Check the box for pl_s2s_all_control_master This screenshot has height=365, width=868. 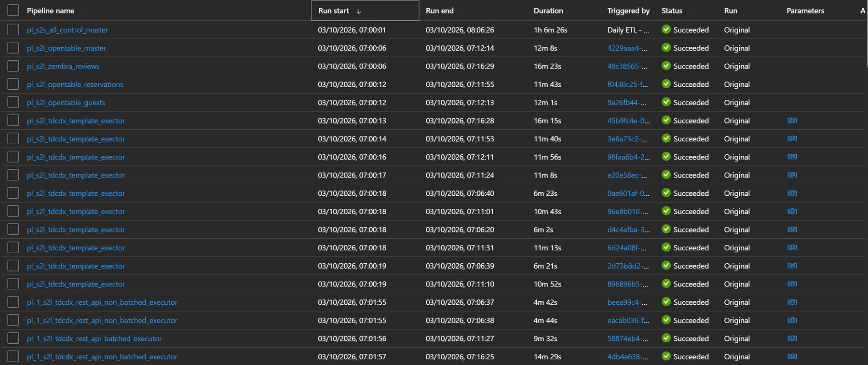(x=14, y=30)
